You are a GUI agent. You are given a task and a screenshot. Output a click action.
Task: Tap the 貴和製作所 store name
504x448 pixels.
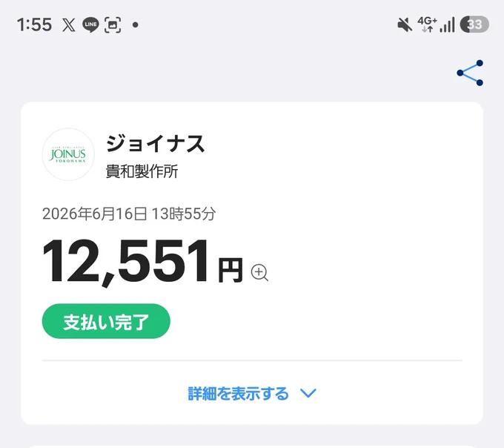[x=142, y=171]
